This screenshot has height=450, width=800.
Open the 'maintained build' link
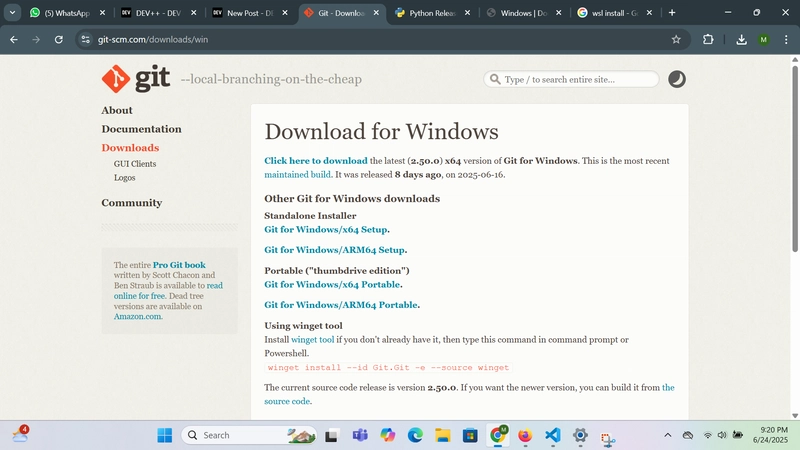click(297, 174)
